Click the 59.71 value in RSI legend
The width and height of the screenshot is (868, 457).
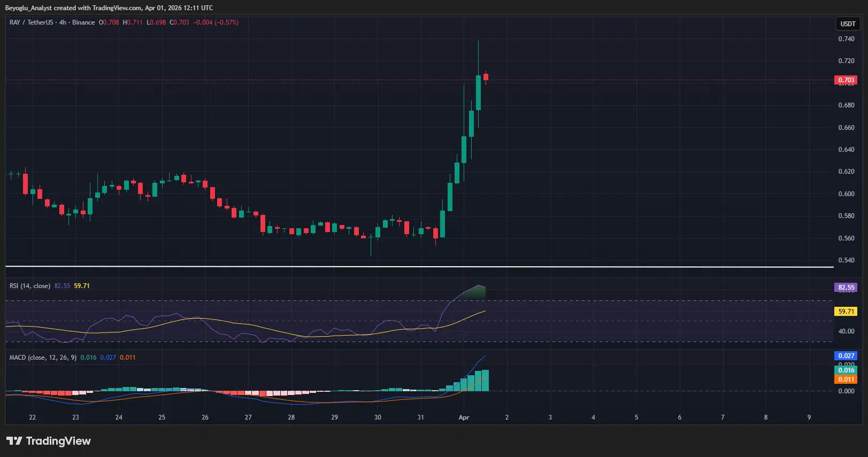pos(82,286)
